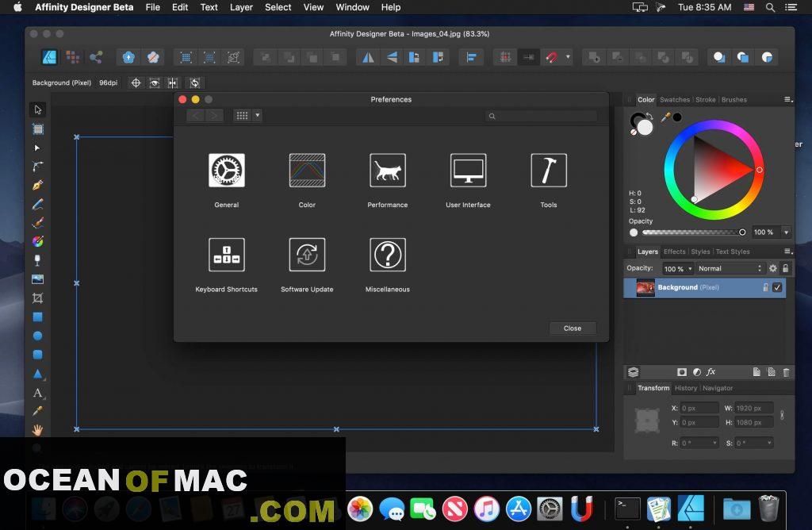Select the Fill tool
812x530 pixels.
[x=37, y=241]
